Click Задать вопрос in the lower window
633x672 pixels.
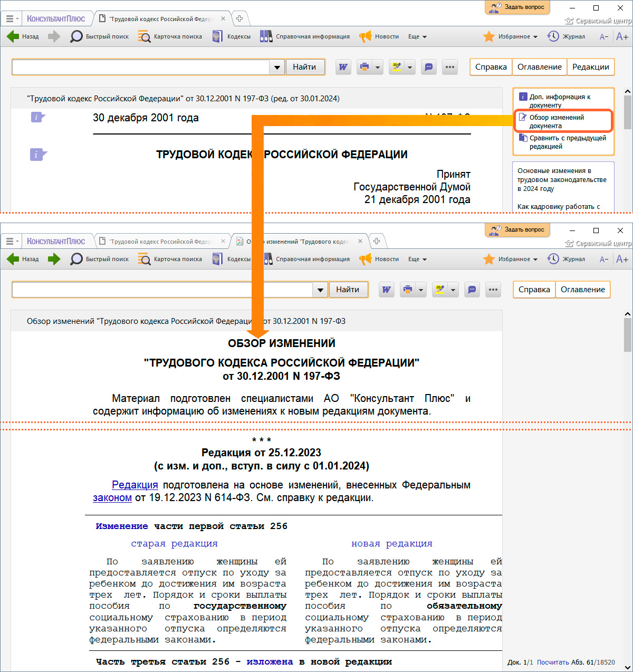[x=517, y=230]
